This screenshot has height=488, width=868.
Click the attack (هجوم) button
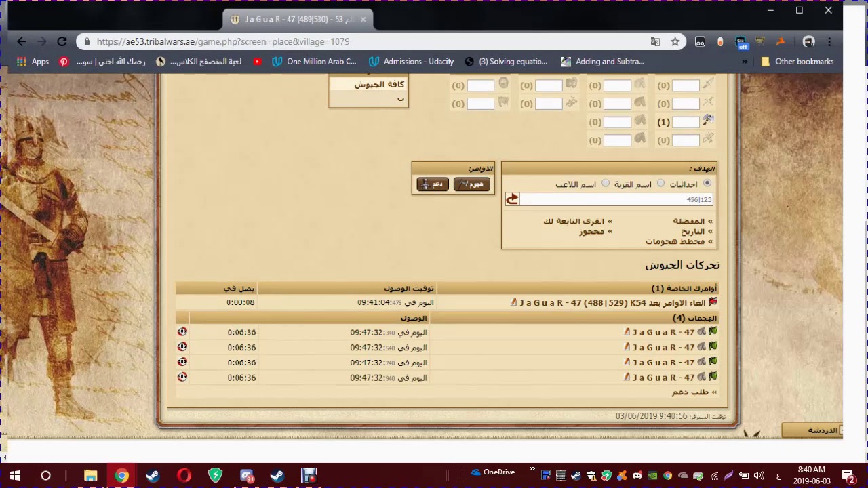coord(471,184)
